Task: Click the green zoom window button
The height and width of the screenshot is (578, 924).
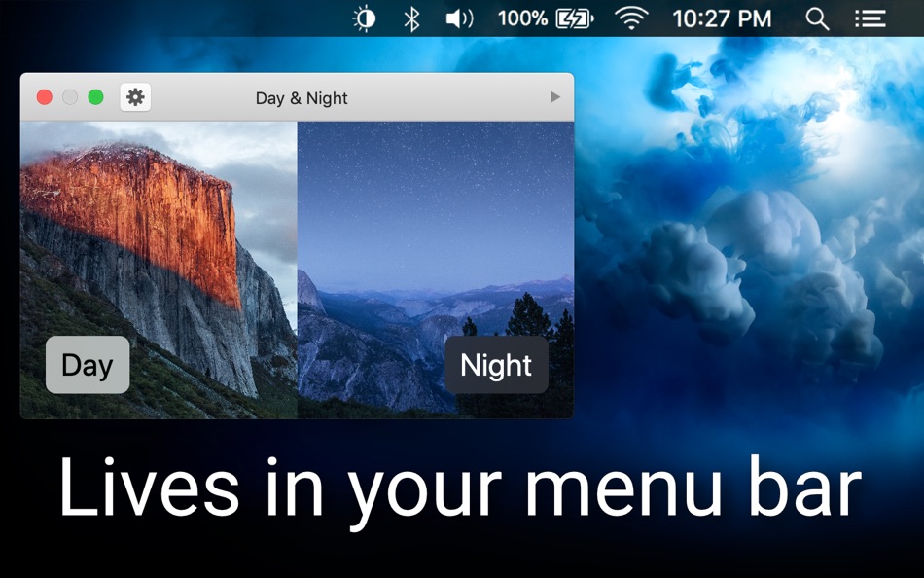Action: point(95,97)
